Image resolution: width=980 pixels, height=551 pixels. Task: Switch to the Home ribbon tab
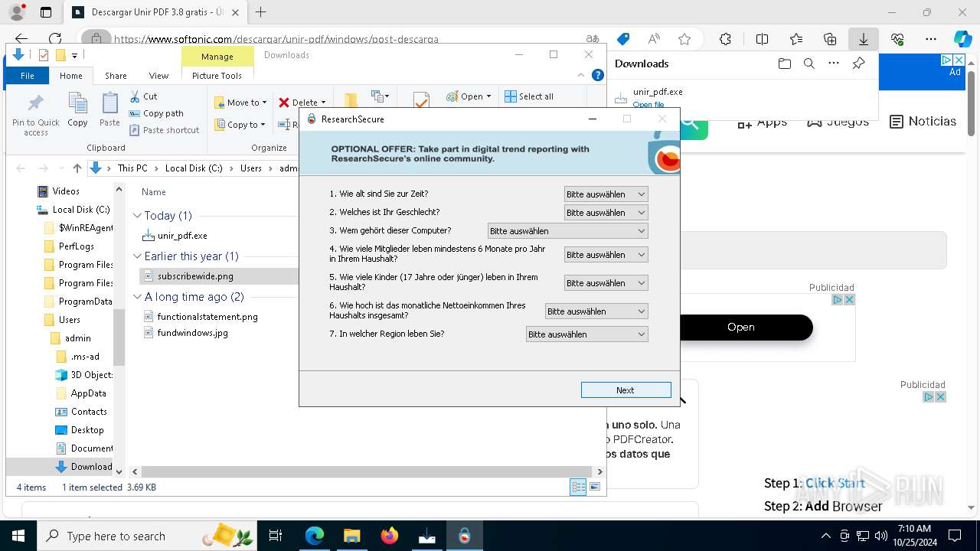click(x=71, y=76)
